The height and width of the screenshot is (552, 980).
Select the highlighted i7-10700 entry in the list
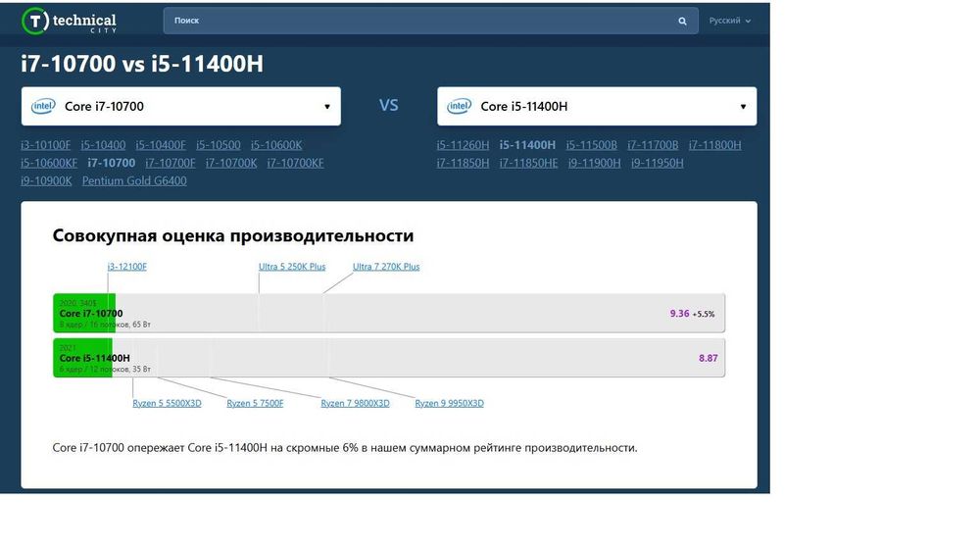(x=112, y=163)
